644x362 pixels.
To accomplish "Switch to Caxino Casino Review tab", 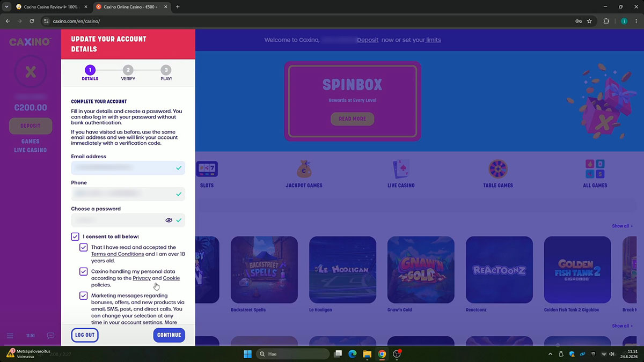I will [52, 7].
